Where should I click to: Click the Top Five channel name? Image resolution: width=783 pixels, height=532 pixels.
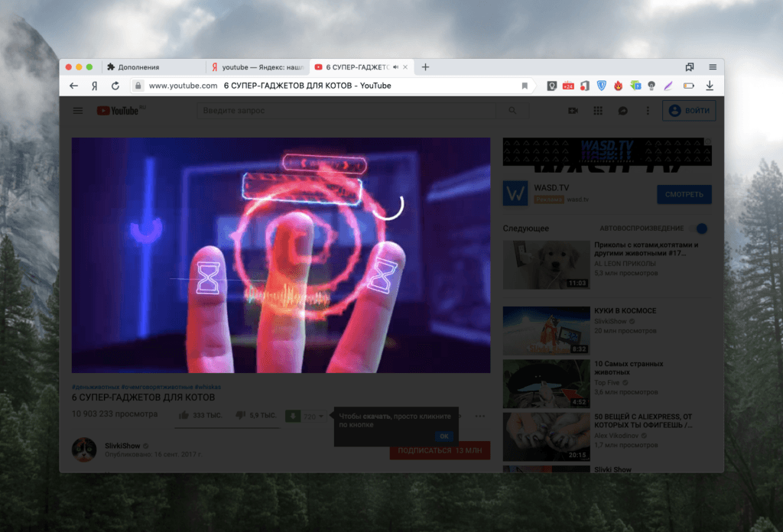606,383
